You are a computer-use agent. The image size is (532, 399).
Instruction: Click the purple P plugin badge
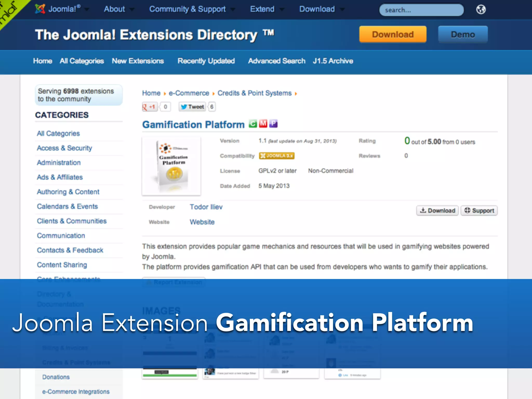click(x=273, y=124)
